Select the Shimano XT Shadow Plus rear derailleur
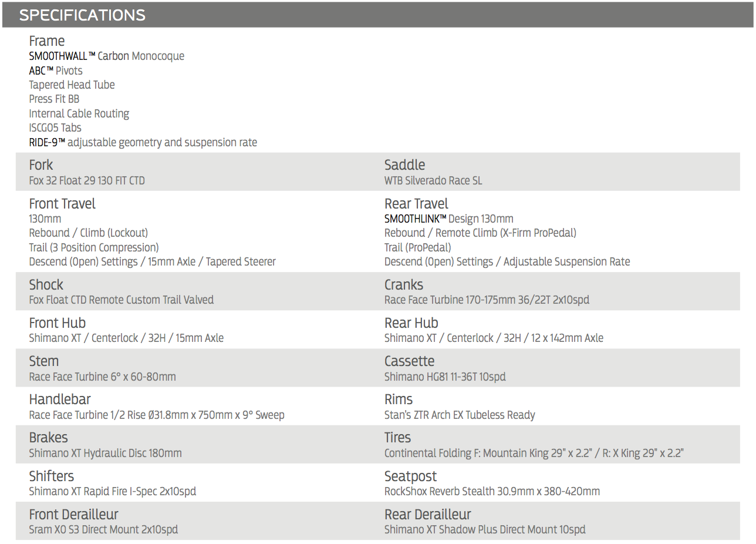The height and width of the screenshot is (544, 756). (x=485, y=530)
